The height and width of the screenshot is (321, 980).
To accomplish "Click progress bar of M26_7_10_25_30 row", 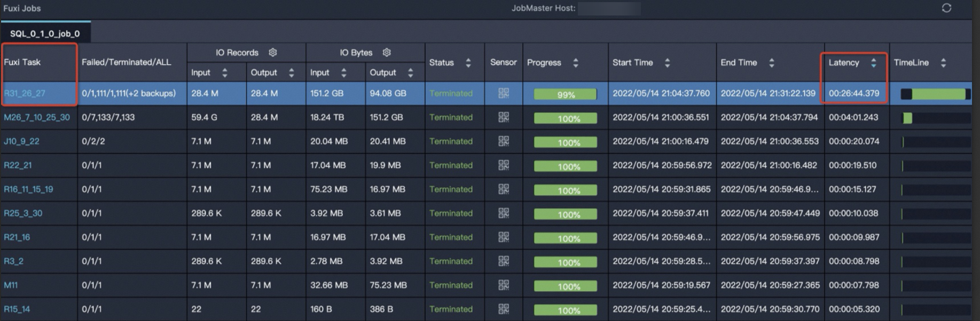I will [566, 119].
